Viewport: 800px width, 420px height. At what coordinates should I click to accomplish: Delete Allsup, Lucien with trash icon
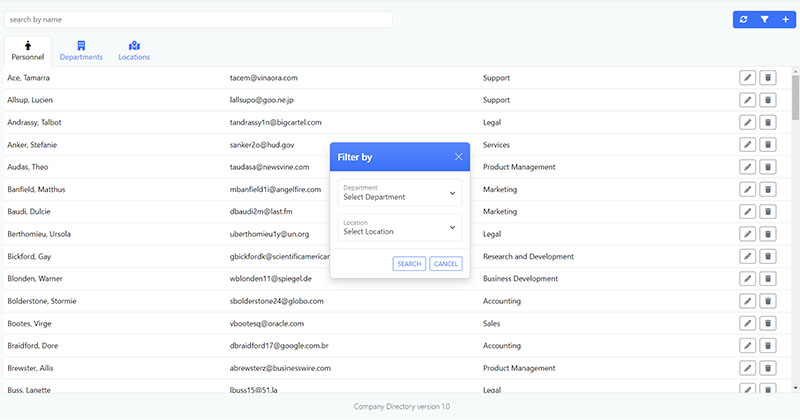768,100
